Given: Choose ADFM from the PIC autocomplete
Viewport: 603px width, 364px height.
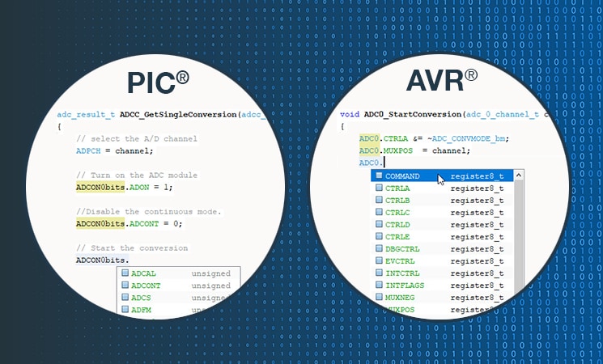Looking at the screenshot, I should click(x=141, y=310).
